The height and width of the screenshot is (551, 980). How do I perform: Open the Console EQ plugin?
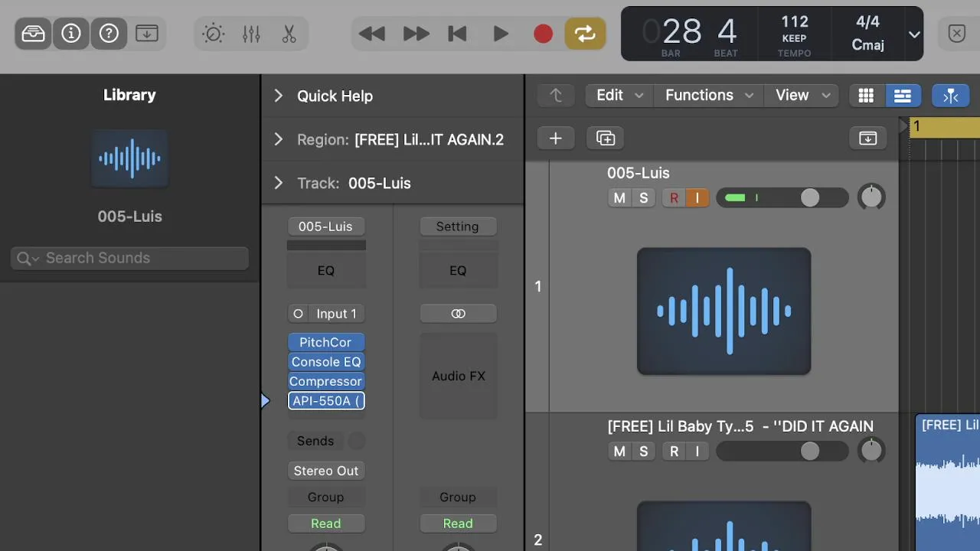tap(325, 362)
